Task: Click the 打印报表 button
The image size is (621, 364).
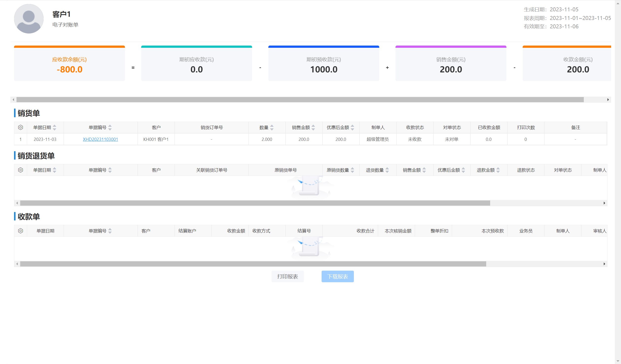Action: [x=288, y=276]
